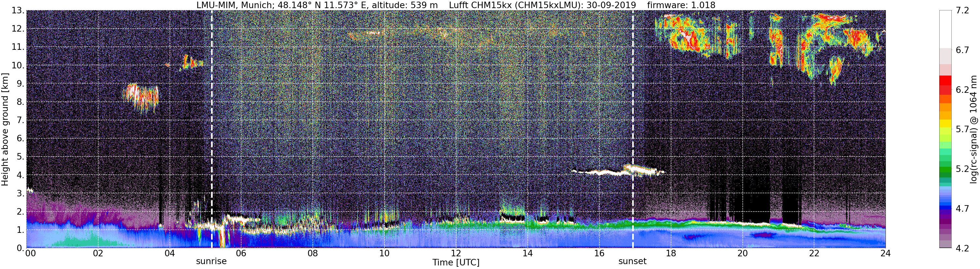Click the x-axis tick label '16'
The height and width of the screenshot is (269, 980).
(x=599, y=253)
